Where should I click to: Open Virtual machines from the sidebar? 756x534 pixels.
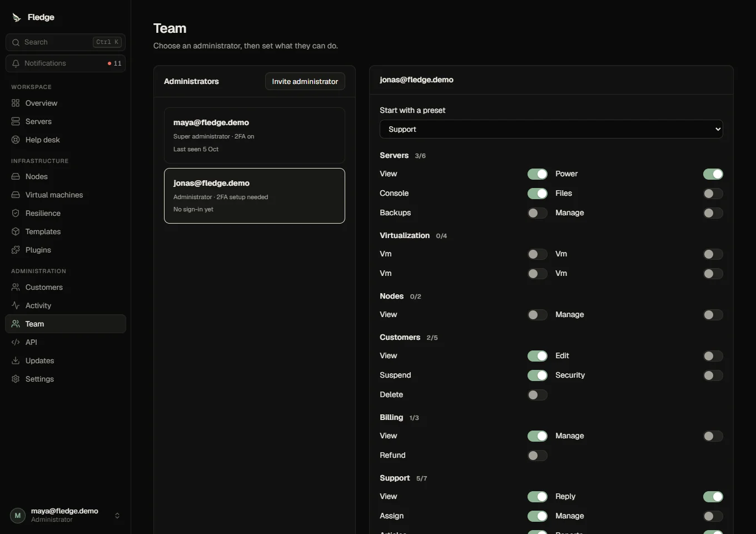pyautogui.click(x=66, y=195)
